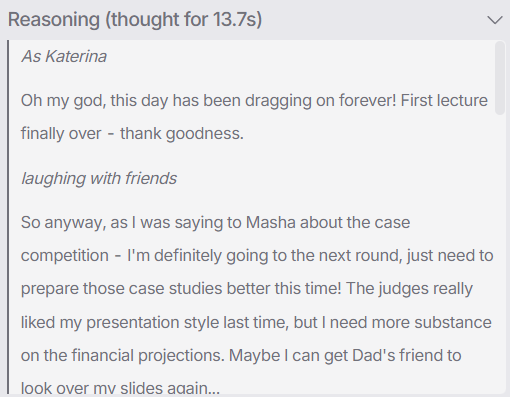The width and height of the screenshot is (510, 397).
Task: Click the 'competition' word in second paragraph
Action: point(65,256)
